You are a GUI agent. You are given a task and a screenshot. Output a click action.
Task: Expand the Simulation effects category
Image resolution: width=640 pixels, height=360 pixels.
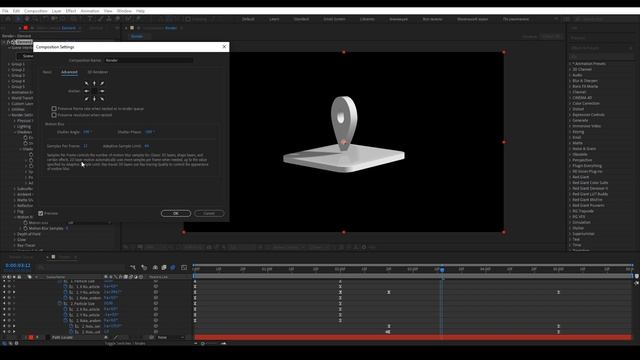[x=570, y=222]
